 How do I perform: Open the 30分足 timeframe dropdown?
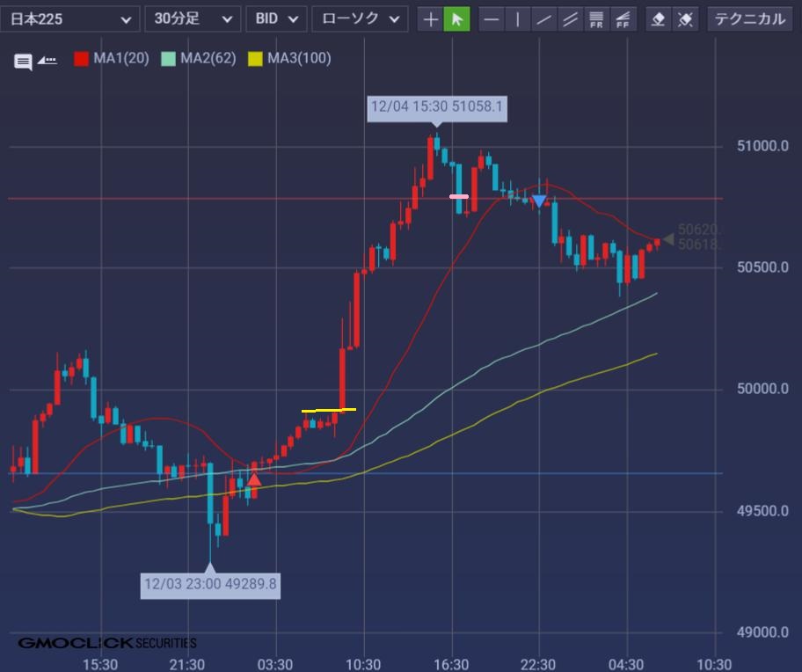pos(192,18)
